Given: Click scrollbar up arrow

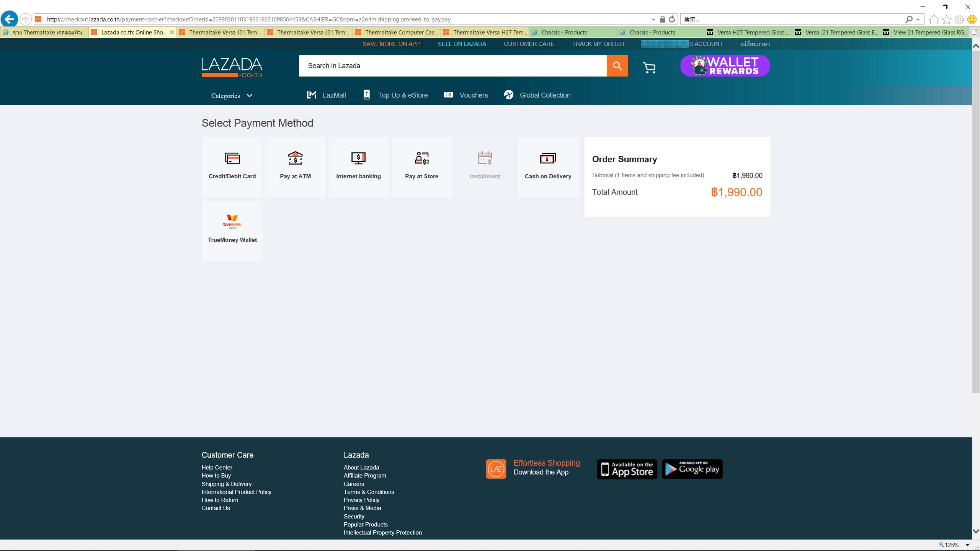Looking at the screenshot, I should point(976,46).
